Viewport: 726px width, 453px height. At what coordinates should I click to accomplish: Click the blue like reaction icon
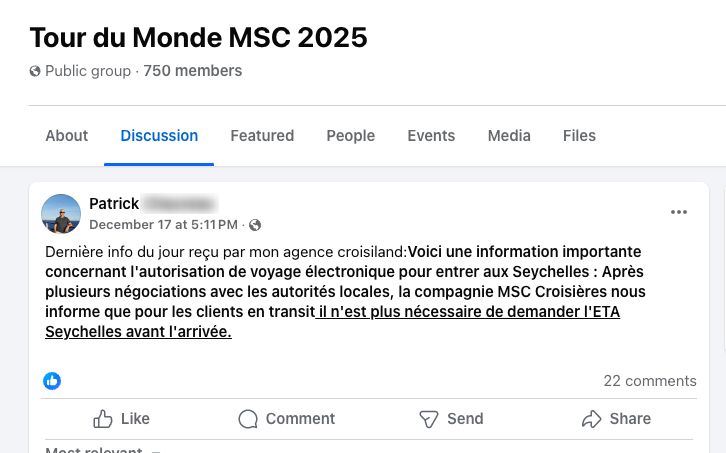click(52, 381)
